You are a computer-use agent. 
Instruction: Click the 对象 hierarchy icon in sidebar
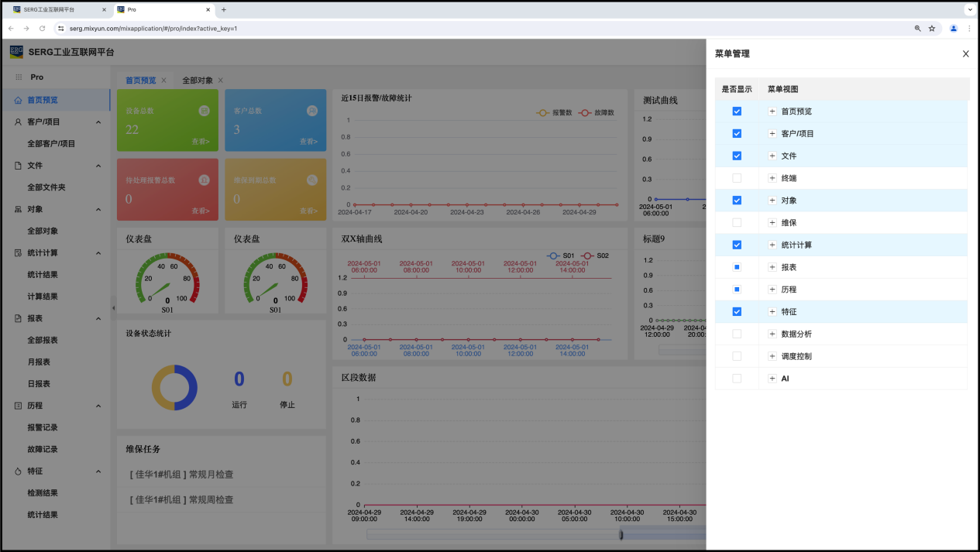[18, 209]
